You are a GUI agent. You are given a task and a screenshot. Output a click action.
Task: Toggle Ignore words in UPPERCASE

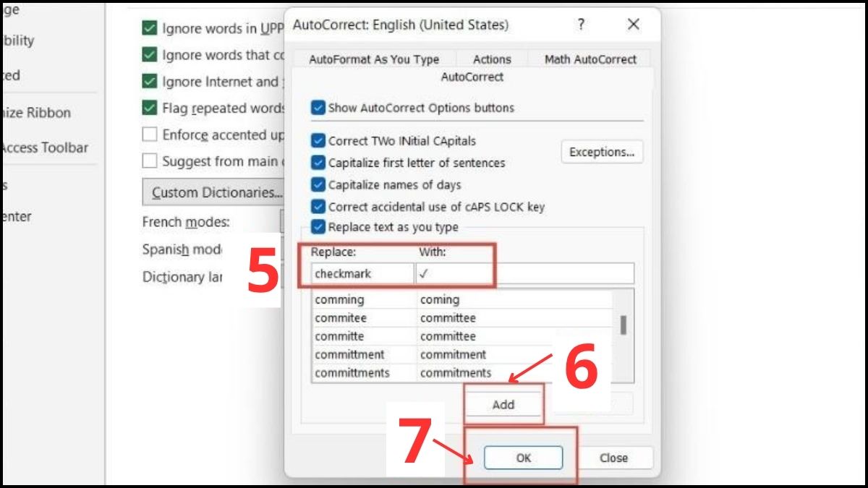tap(150, 27)
